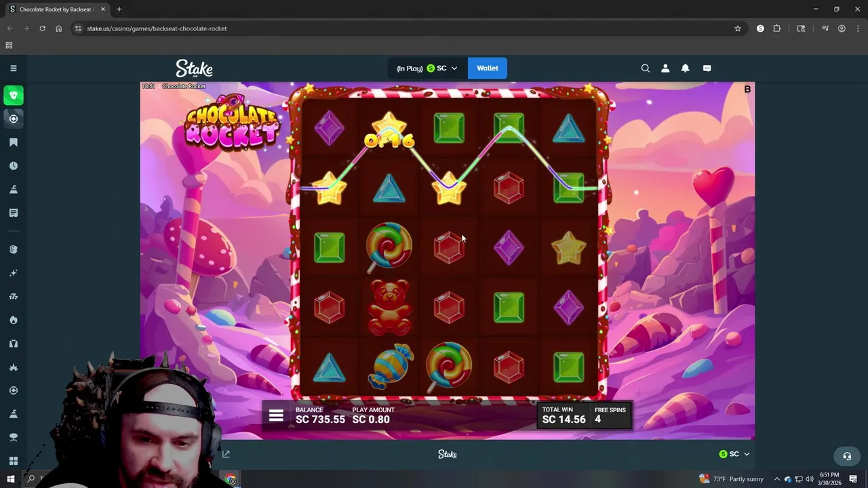Open the apps grid in bookmarks bar
Viewport: 868px width, 488px height.
9,45
